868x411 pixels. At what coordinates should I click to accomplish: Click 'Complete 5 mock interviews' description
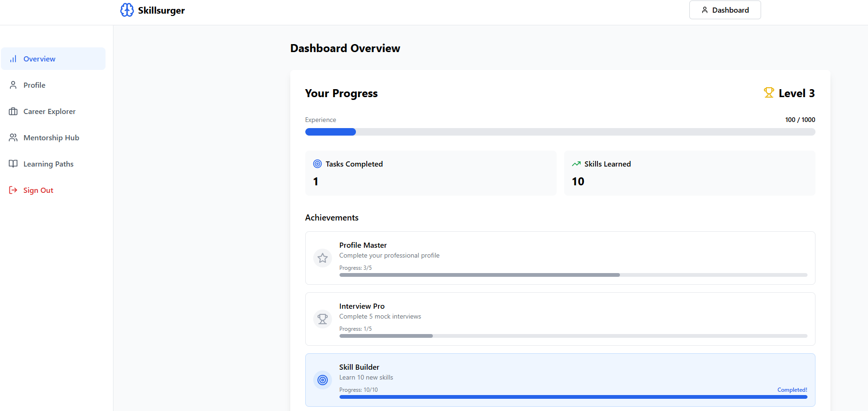(x=380, y=317)
